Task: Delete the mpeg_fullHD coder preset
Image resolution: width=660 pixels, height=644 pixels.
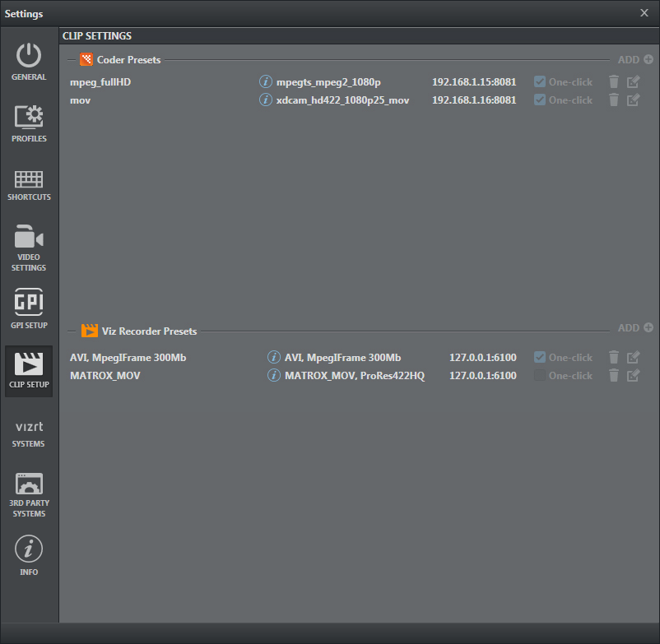Action: 613,82
